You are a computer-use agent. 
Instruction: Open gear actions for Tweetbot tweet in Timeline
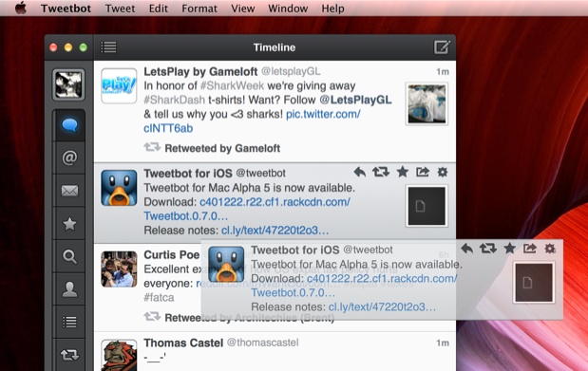tap(443, 173)
